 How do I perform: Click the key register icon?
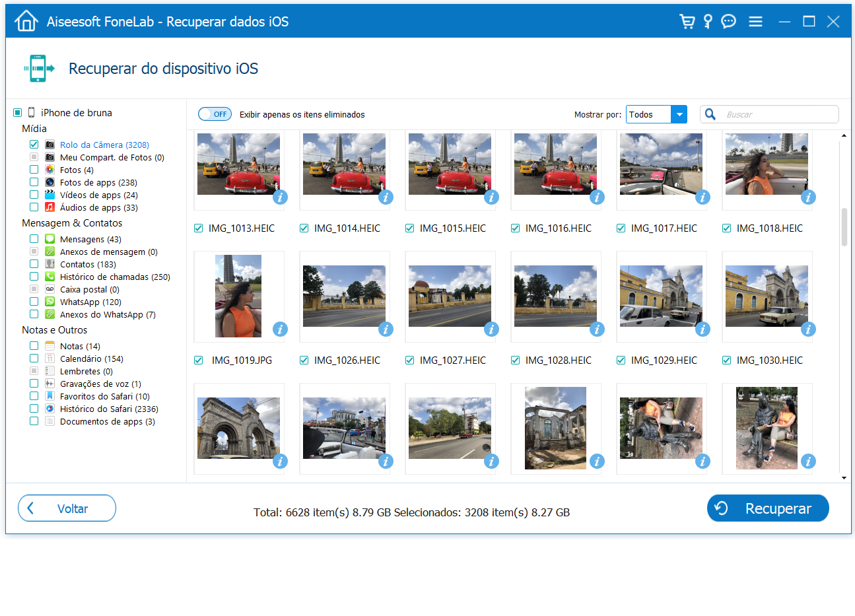click(708, 21)
